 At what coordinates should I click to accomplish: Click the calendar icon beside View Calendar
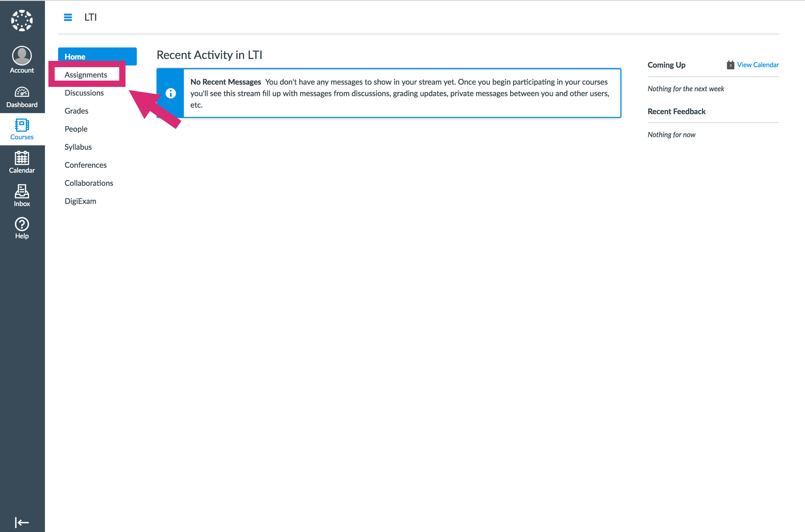730,65
